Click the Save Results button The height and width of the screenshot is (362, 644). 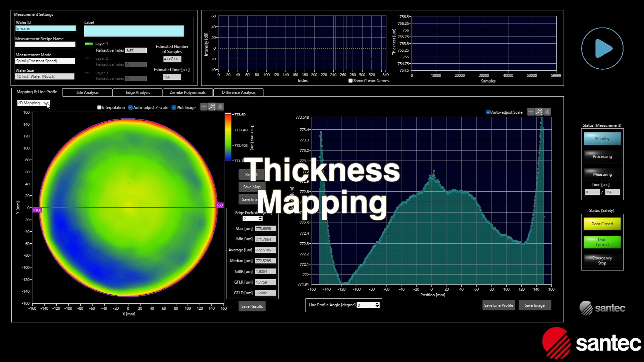[252, 306]
